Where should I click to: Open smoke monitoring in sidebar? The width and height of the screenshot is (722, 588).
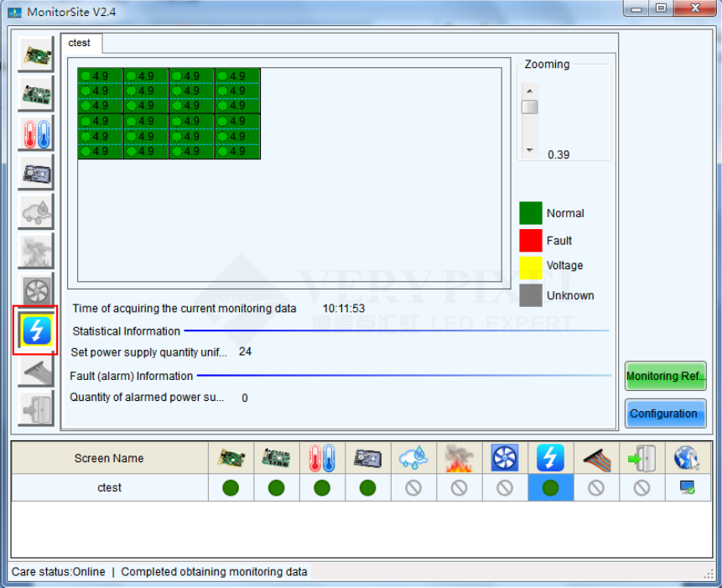pyautogui.click(x=36, y=252)
